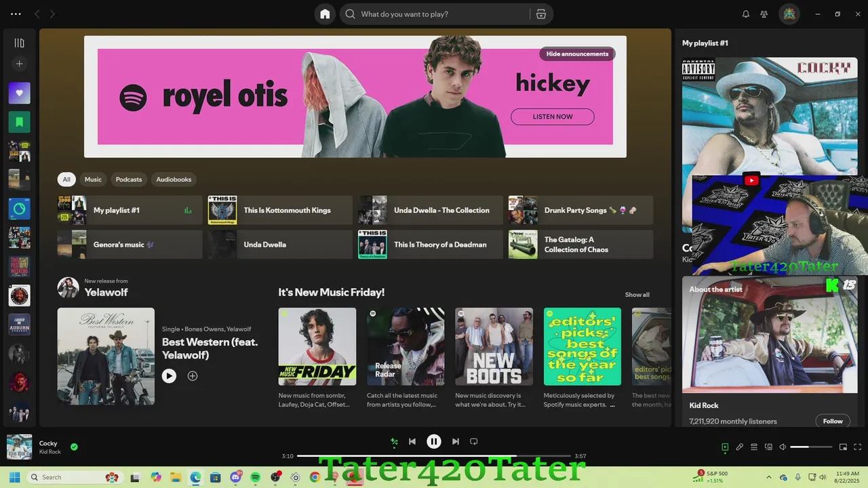Open the What's New notifications bell
868x488 pixels.
click(746, 14)
